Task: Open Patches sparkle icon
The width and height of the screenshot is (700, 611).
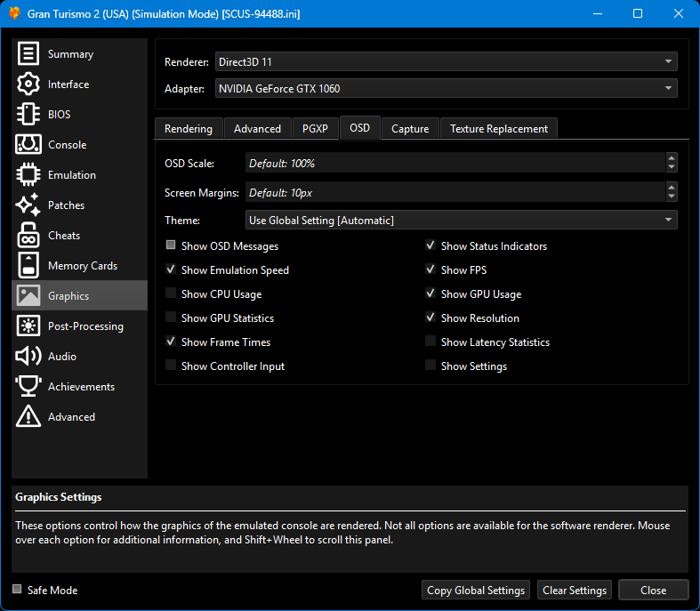Action: 28,205
